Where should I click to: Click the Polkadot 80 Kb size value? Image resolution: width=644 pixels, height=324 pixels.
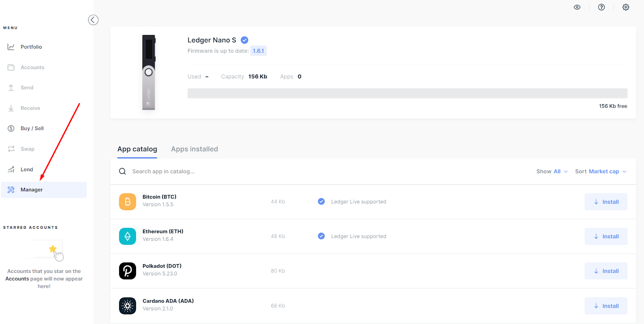click(x=278, y=271)
